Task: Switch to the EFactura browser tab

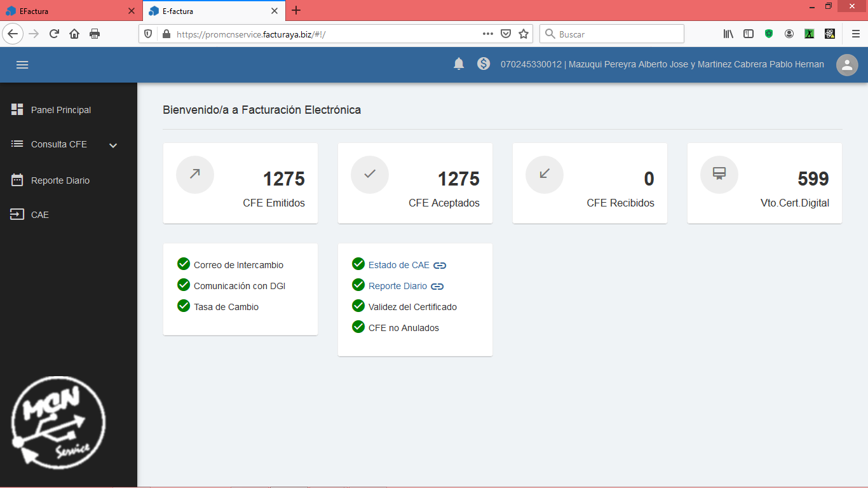Action: tap(64, 11)
